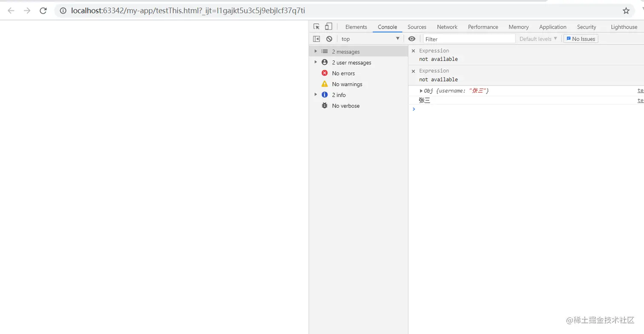Click the live expression eye icon
This screenshot has height=334, width=644.
pyautogui.click(x=412, y=39)
